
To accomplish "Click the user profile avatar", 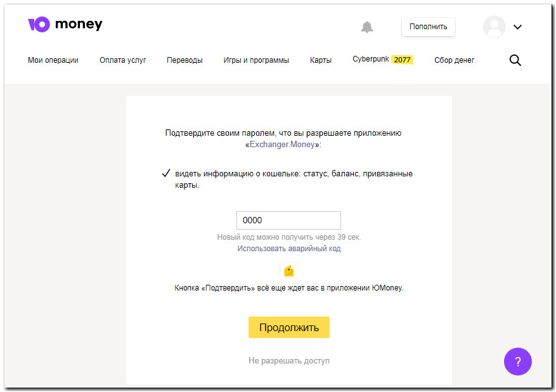I will [x=494, y=27].
